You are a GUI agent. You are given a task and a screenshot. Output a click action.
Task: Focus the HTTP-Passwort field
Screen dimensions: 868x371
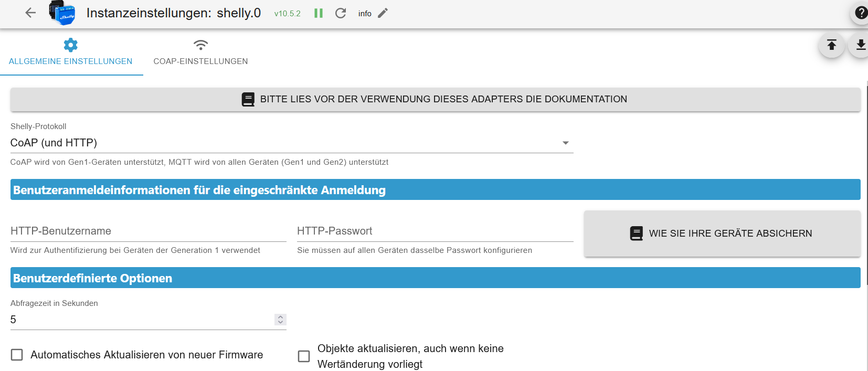435,231
